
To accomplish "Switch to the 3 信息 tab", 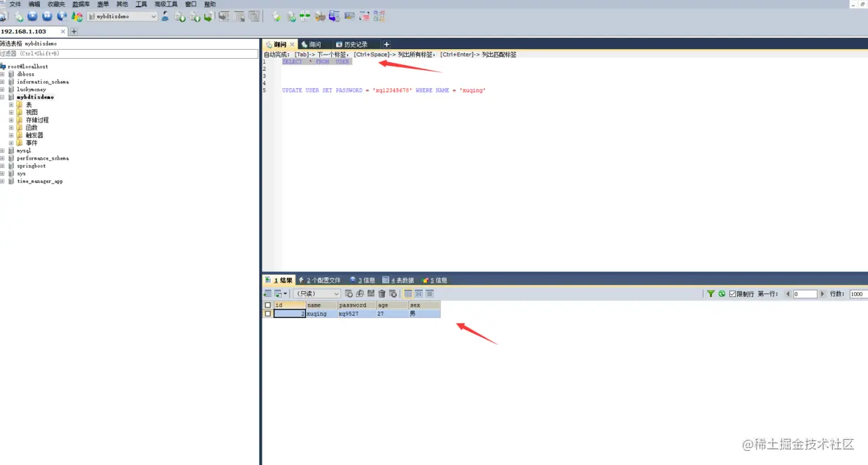I will click(363, 280).
